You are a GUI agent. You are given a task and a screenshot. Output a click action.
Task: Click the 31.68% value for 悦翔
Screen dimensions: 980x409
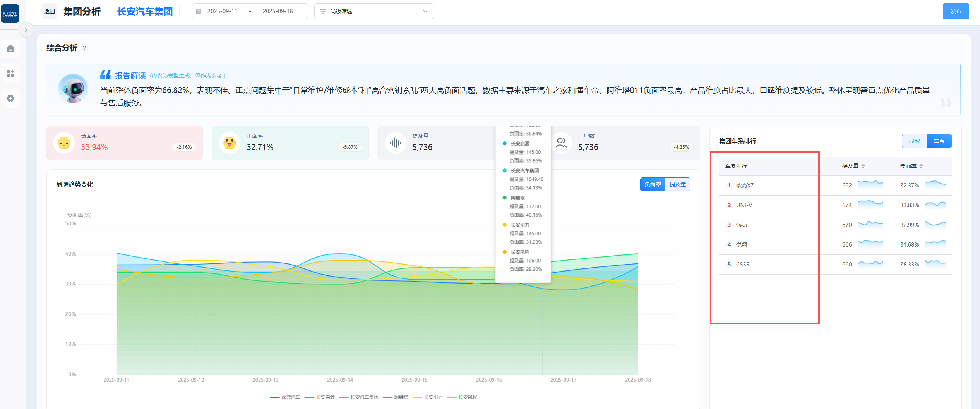(910, 245)
